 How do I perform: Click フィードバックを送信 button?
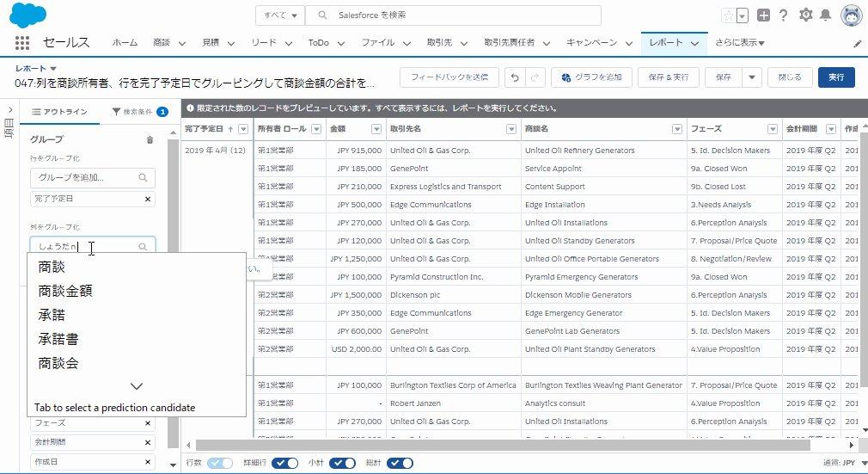click(449, 77)
